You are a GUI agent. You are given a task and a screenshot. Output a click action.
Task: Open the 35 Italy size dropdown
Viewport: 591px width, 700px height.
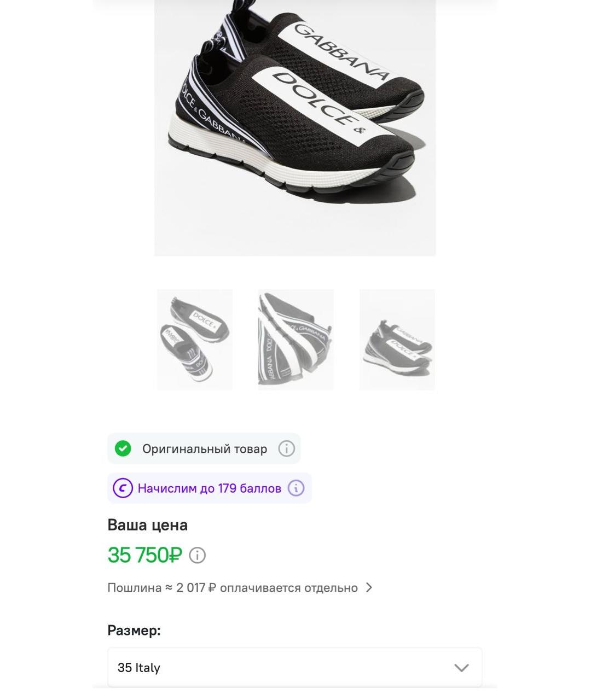point(294,668)
